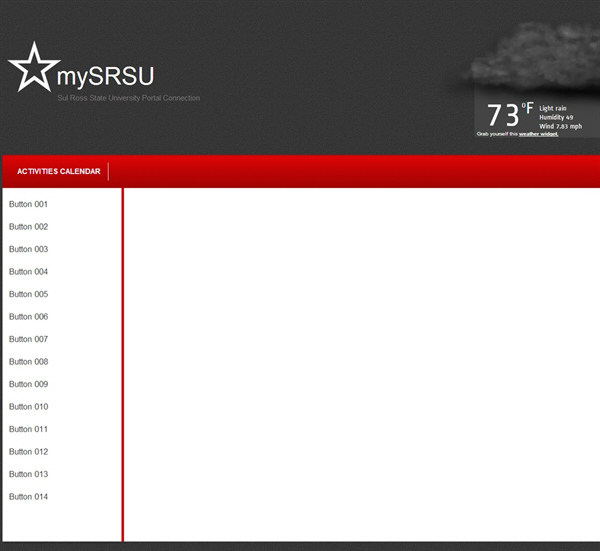The width and height of the screenshot is (600, 551).
Task: Open Button 011 from sidebar list
Action: [29, 429]
